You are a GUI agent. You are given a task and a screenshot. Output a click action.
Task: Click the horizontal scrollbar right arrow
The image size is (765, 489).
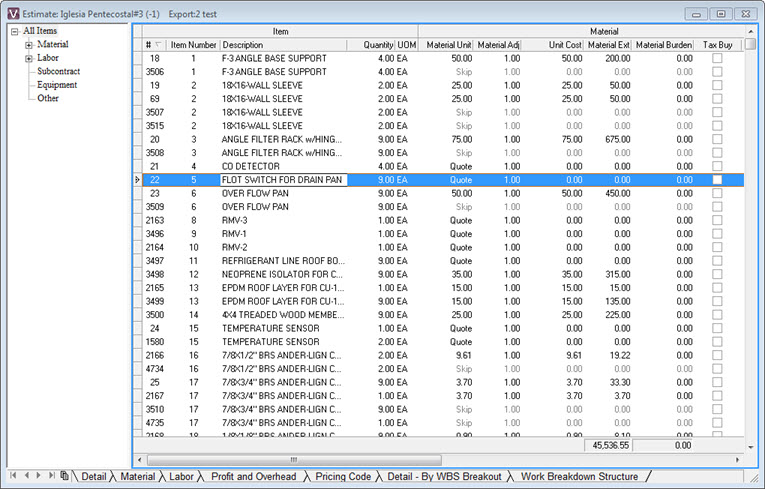coord(737,460)
